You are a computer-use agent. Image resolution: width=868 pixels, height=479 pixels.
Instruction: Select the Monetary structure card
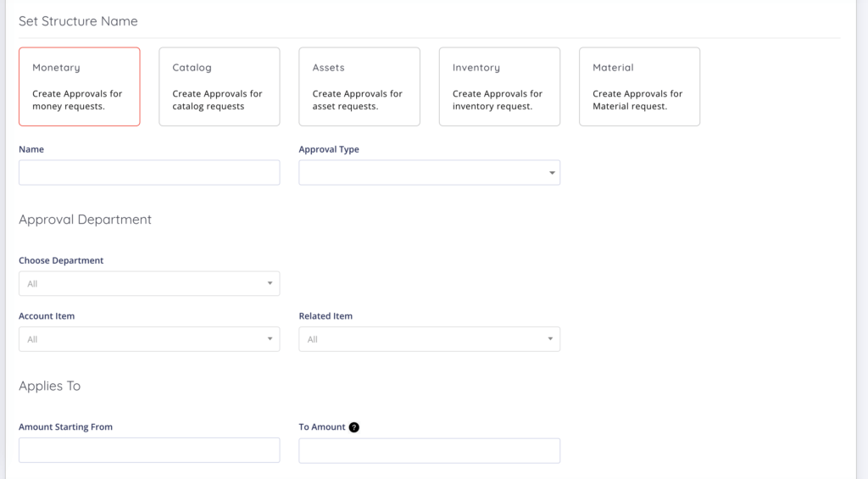79,86
